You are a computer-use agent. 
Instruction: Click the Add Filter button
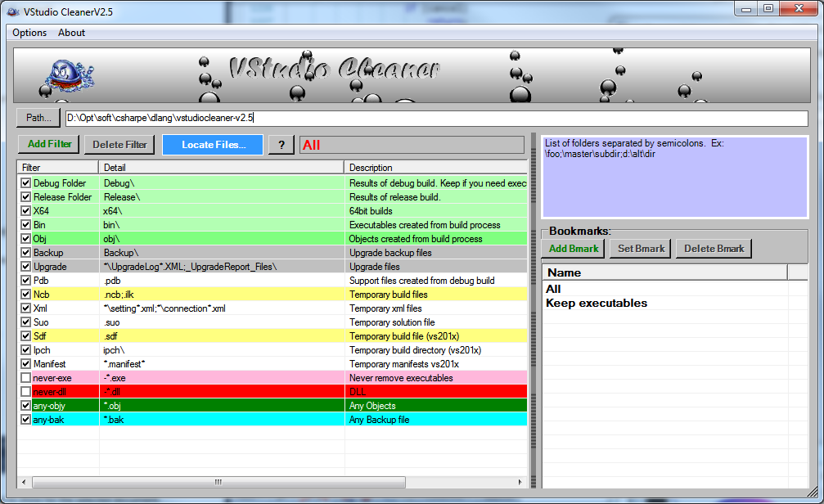49,144
